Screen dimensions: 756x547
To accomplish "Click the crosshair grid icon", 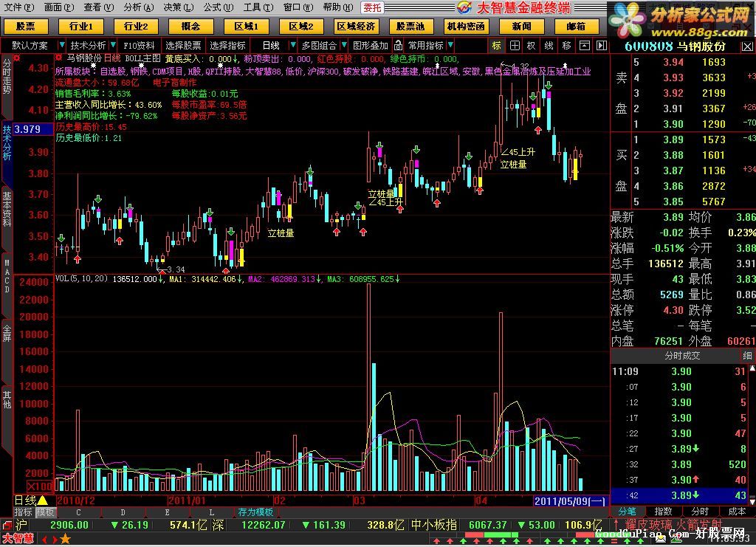I will pyautogui.click(x=515, y=46).
